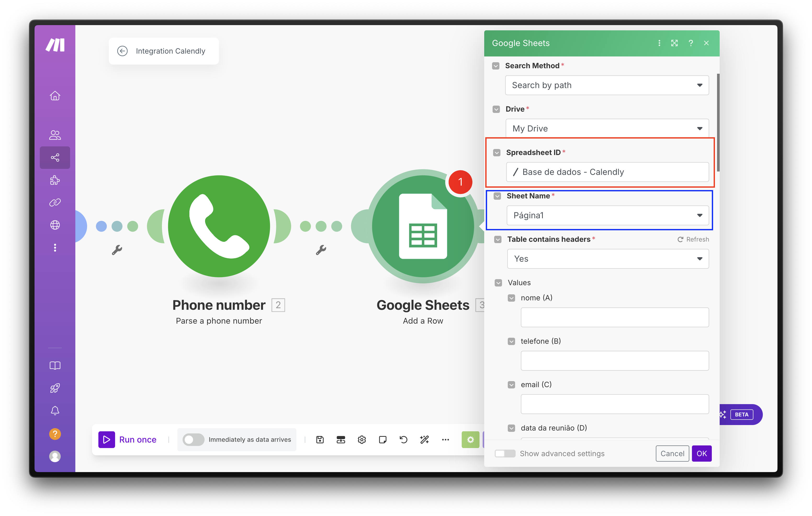Click the save scenario disk icon
This screenshot has width=812, height=516.
tap(320, 439)
